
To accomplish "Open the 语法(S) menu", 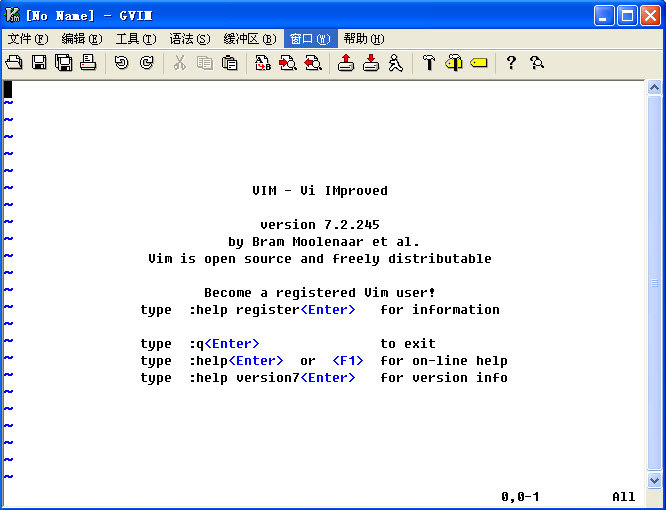I will click(x=190, y=39).
